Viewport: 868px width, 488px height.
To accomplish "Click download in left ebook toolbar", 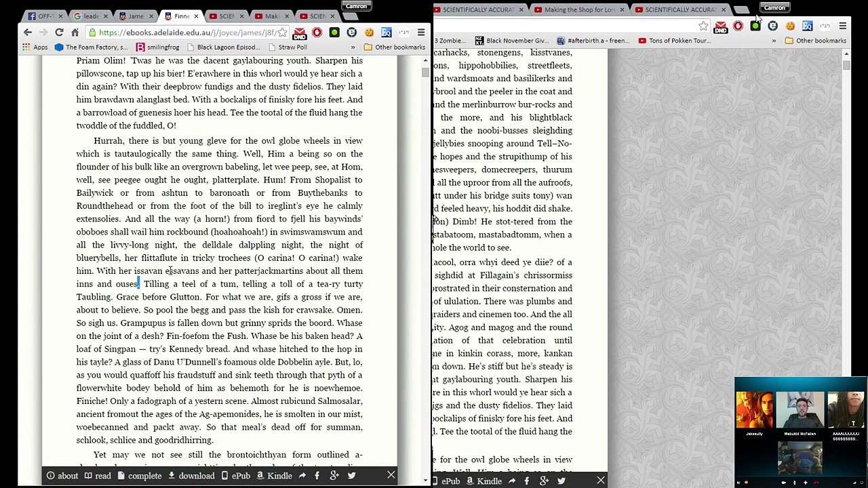I will (191, 476).
